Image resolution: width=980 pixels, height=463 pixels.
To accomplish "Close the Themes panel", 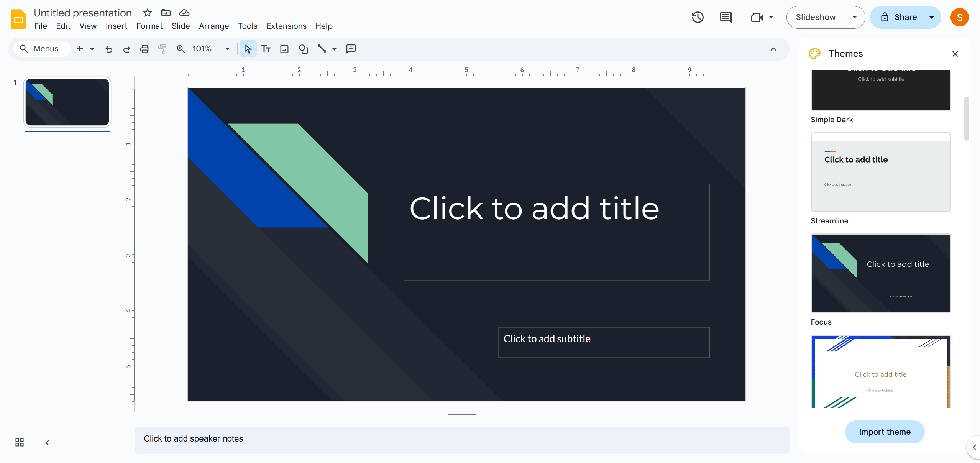I will tap(954, 54).
